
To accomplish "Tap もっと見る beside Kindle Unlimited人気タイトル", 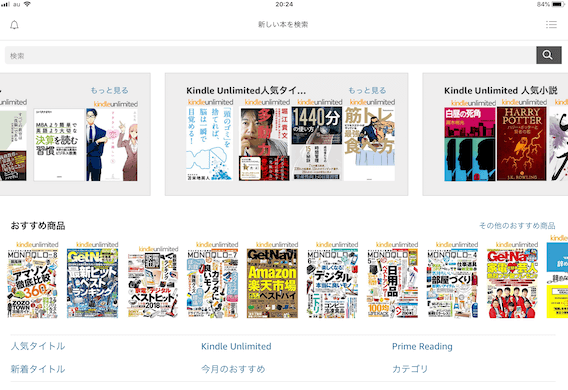I will click(x=367, y=90).
